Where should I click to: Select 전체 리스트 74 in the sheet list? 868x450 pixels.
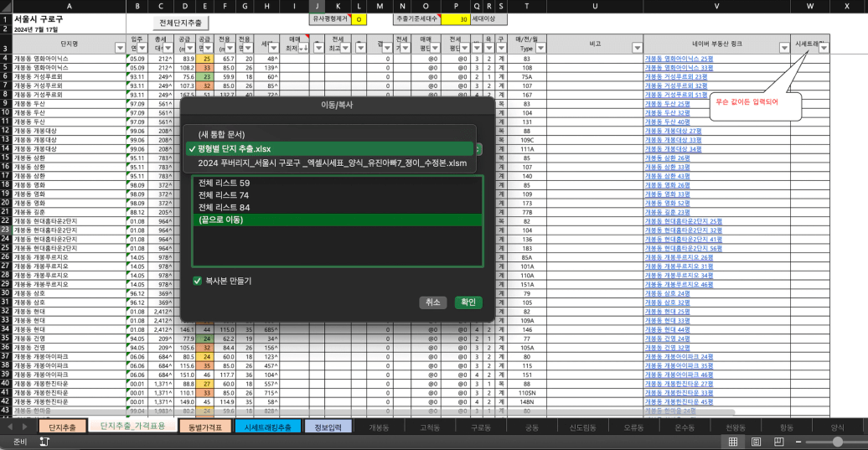tap(221, 194)
